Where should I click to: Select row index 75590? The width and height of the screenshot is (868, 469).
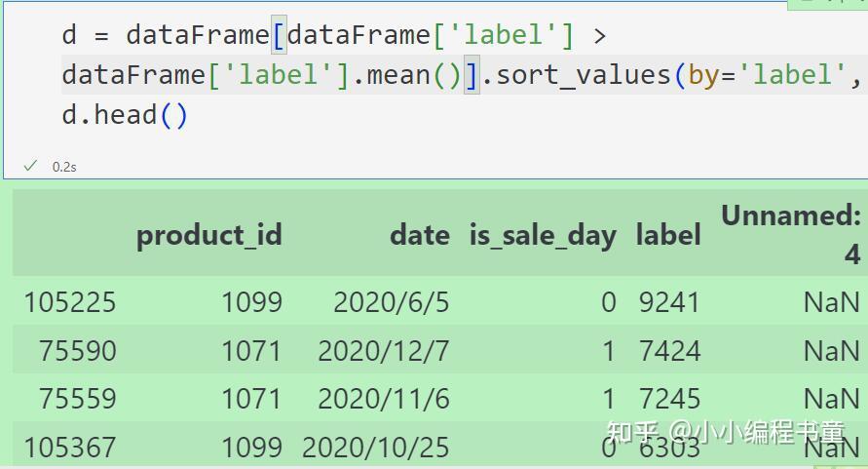pos(77,350)
